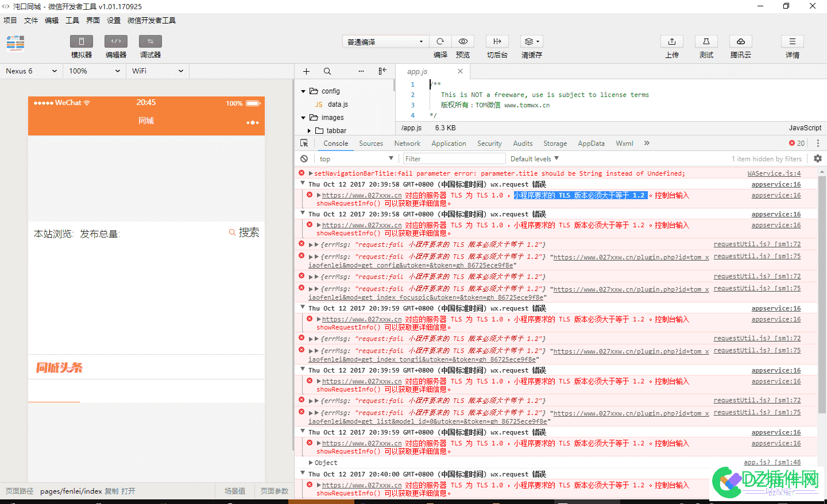Expand the setNavigationBarTitle error message
Viewport: 827px width, 504px height.
tap(311, 173)
